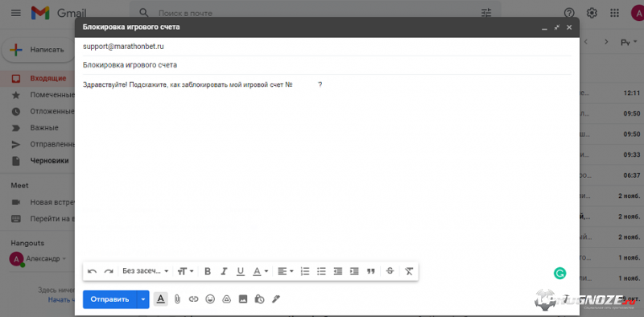The height and width of the screenshot is (317, 644).
Task: Insert a photo into the email
Action: [x=243, y=299]
